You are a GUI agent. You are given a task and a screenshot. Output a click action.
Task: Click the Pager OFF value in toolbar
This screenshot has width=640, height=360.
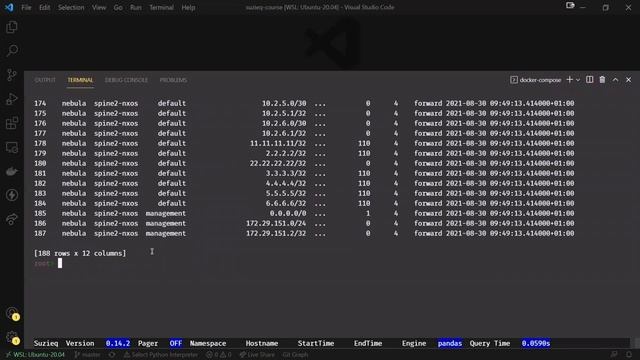point(176,344)
